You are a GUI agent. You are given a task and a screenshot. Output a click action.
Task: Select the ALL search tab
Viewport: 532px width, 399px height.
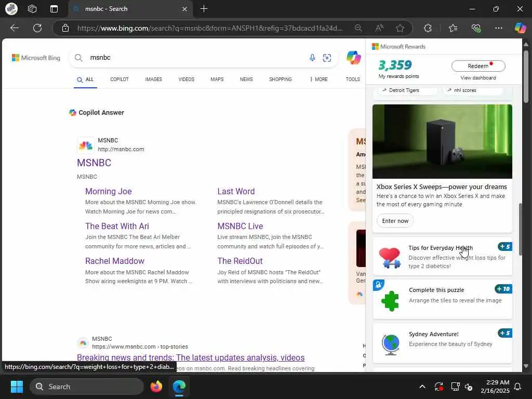tap(85, 79)
